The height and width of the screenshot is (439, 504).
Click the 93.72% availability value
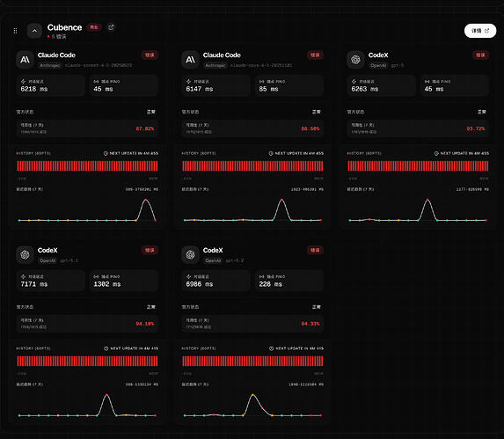pyautogui.click(x=476, y=128)
